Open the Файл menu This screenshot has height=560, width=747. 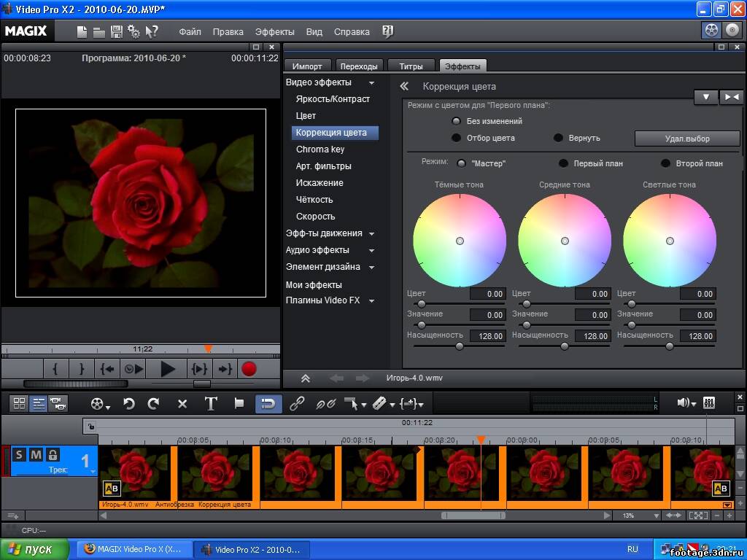[190, 32]
